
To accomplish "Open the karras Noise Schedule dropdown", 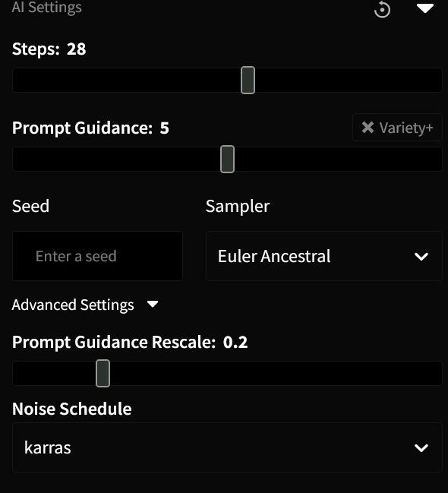I will (x=227, y=447).
